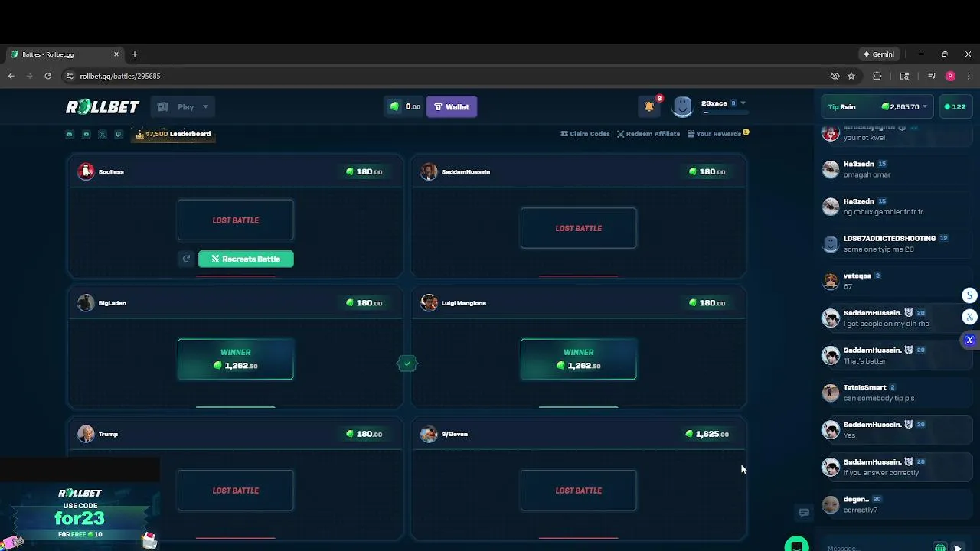The width and height of the screenshot is (980, 551).
Task: Click BigLaden player avatar
Action: 86,303
